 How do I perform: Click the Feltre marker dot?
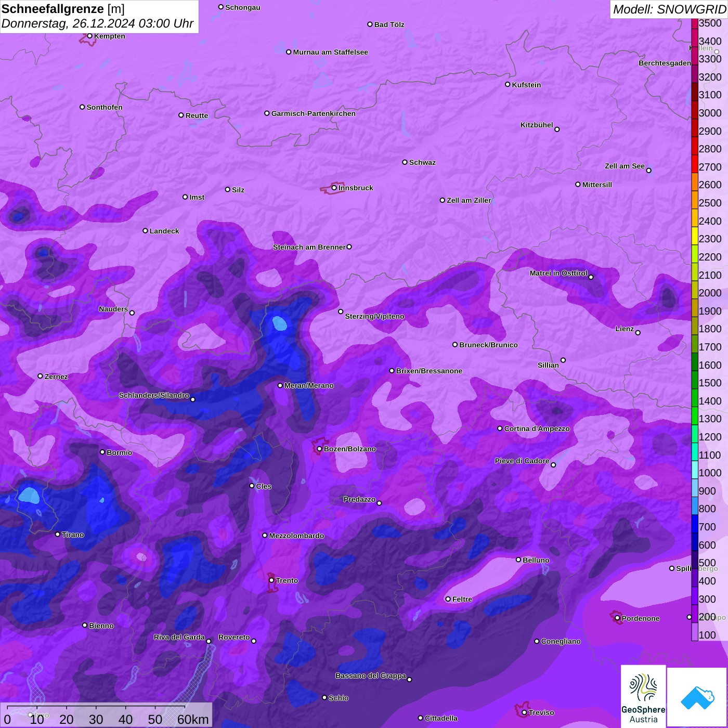[448, 599]
